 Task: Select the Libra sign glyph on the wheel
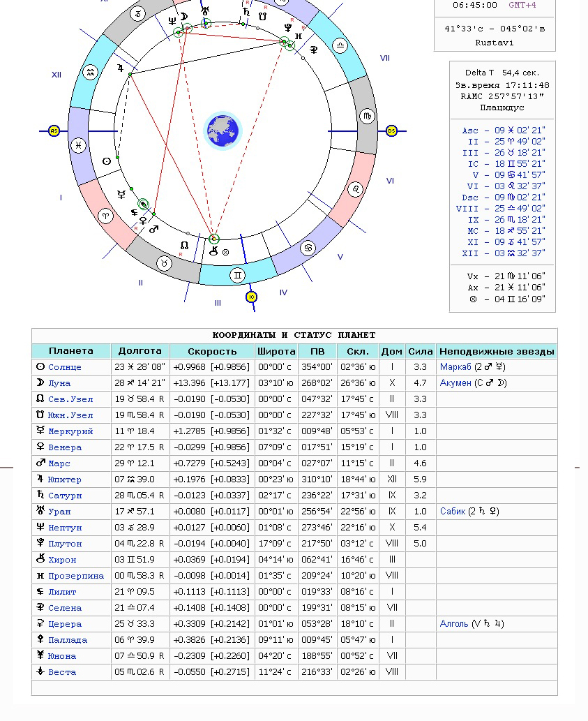pos(340,45)
